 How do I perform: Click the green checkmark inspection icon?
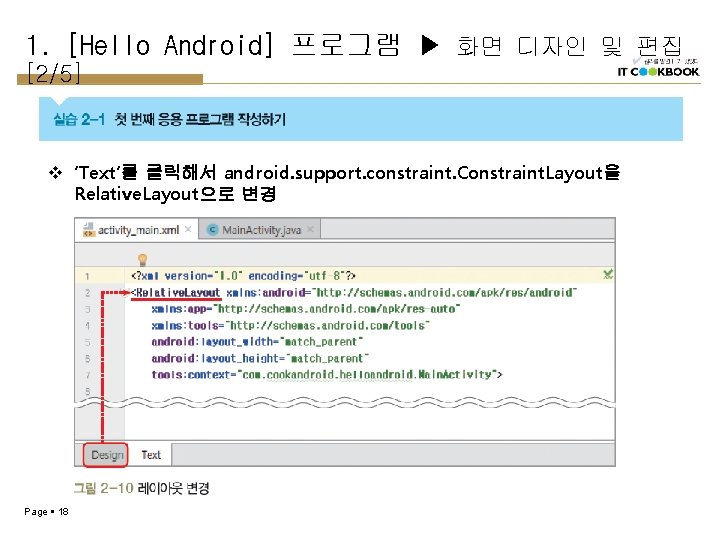[608, 275]
